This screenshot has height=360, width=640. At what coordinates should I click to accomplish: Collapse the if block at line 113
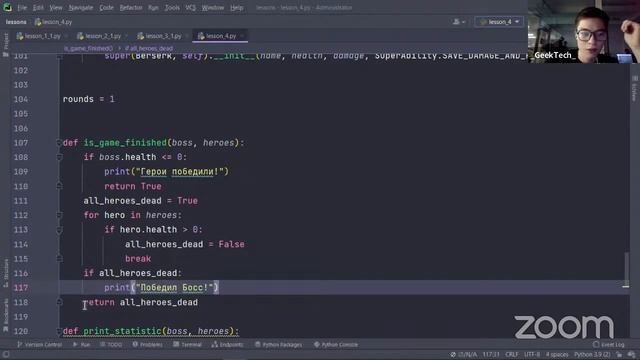point(59,230)
